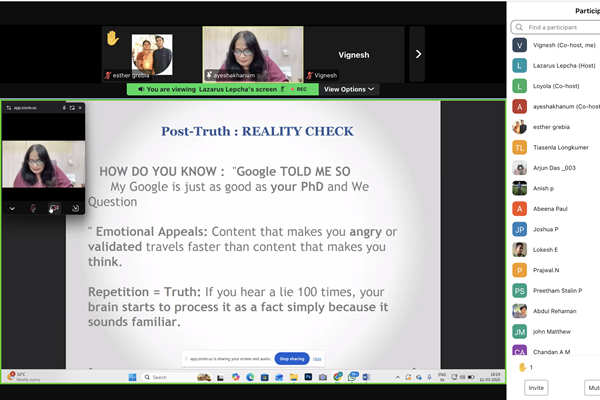The height and width of the screenshot is (400, 600).
Task: Click the REC recording indicator
Action: 299,89
